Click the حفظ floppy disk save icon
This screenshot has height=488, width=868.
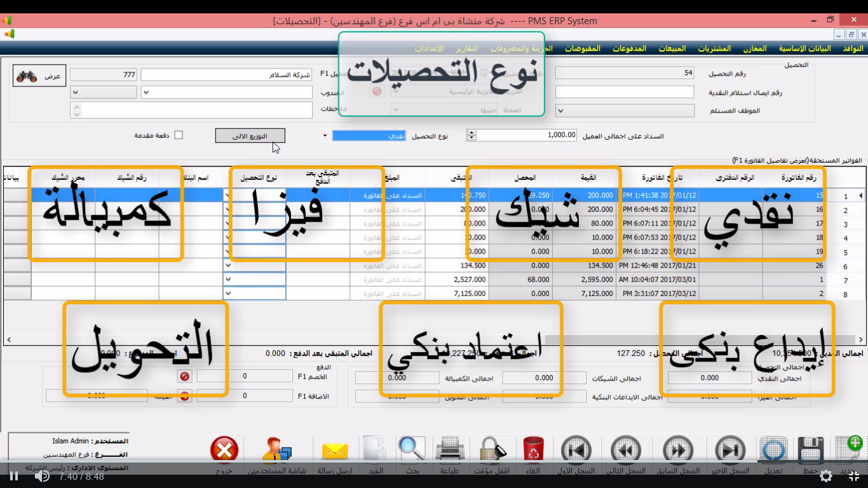811,451
